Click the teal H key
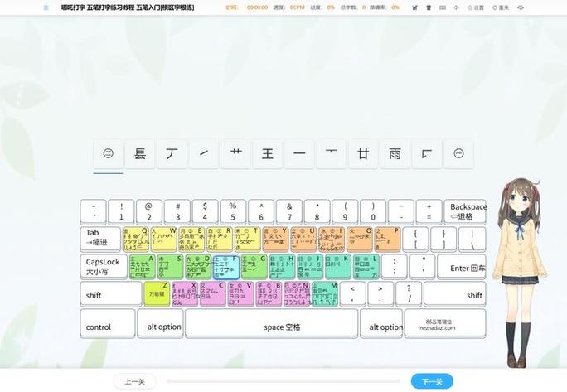Image resolution: width=567 pixels, height=392 pixels. point(282,267)
